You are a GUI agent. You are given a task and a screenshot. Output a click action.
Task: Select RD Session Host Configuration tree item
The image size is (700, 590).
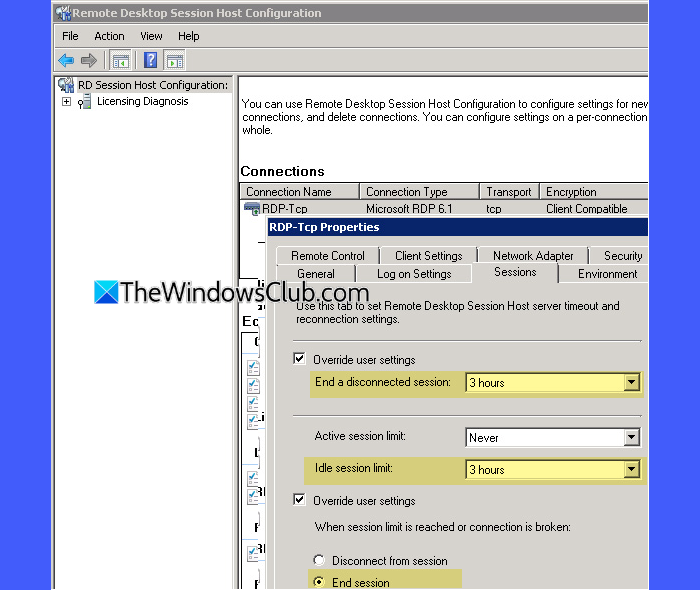[153, 85]
